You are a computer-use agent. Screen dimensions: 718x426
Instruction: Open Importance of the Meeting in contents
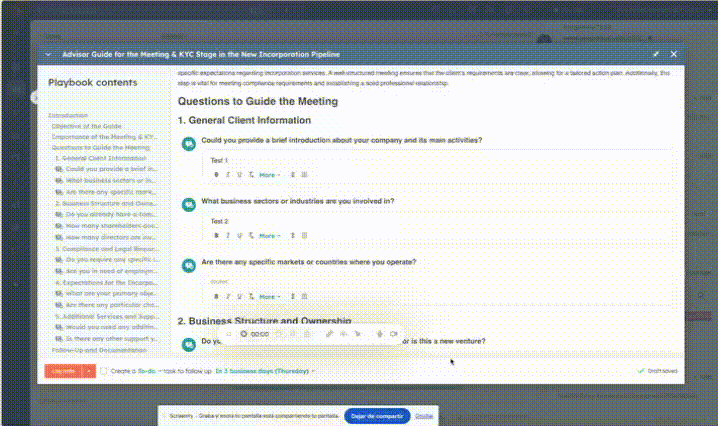(104, 137)
